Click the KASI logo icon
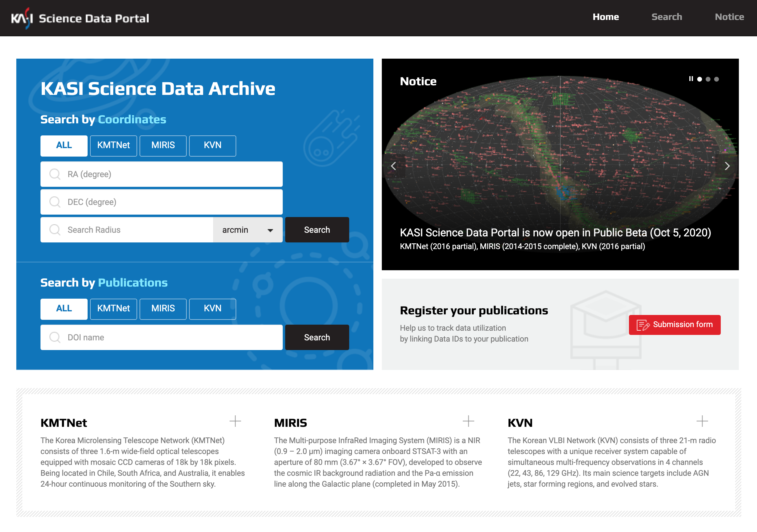 pos(22,18)
